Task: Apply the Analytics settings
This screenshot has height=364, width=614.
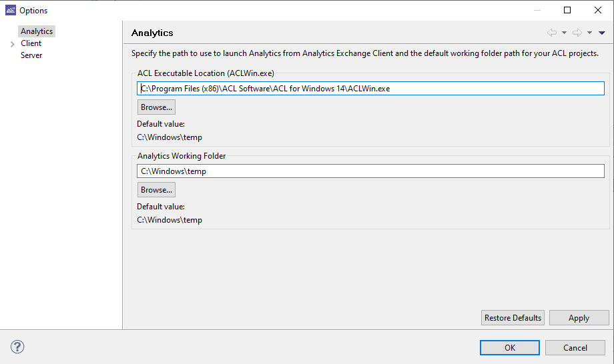Action: point(579,318)
